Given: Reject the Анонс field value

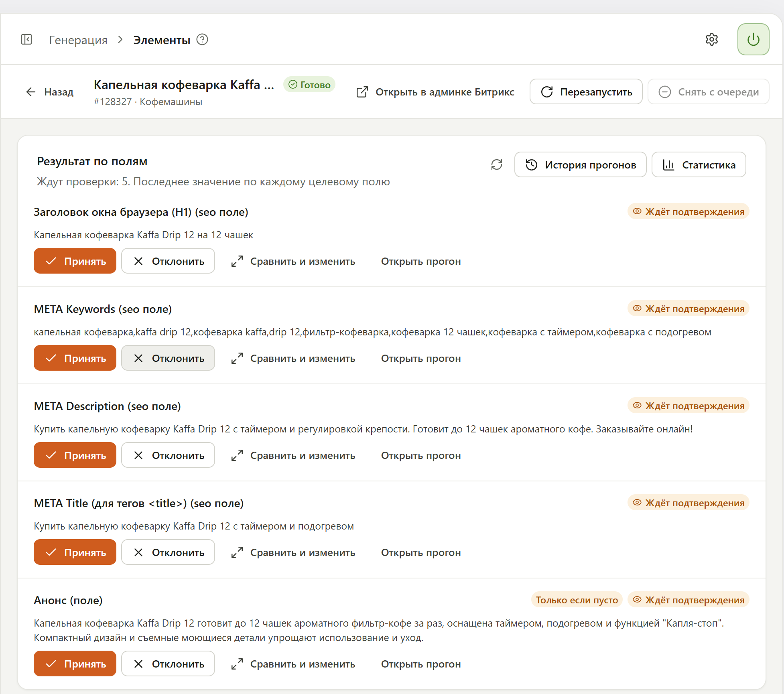Looking at the screenshot, I should pos(168,664).
